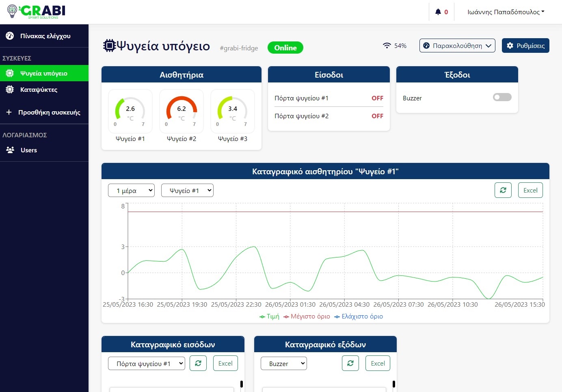Screen dimensions: 562x392
Task: Open the notifications bell icon
Action: coord(438,12)
